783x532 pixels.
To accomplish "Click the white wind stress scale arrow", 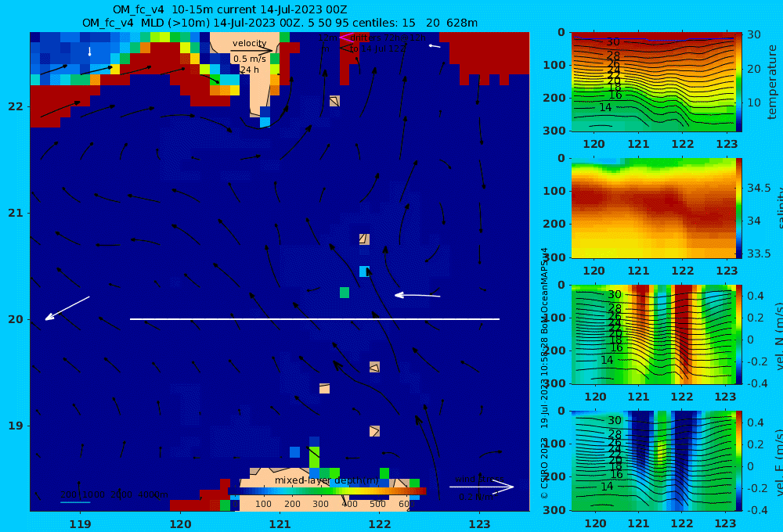I will pyautogui.click(x=482, y=487).
